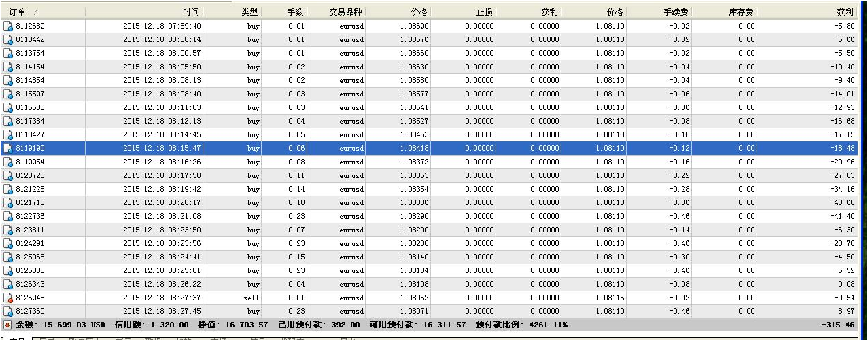Click the open price 1.08071
Screen dimensions: 868x341
[x=414, y=311]
